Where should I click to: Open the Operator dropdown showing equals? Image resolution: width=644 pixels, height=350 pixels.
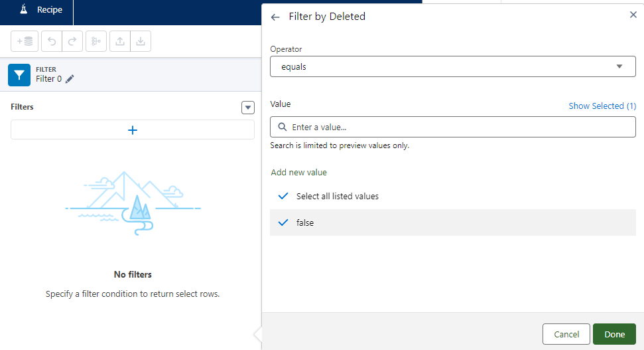coord(452,66)
